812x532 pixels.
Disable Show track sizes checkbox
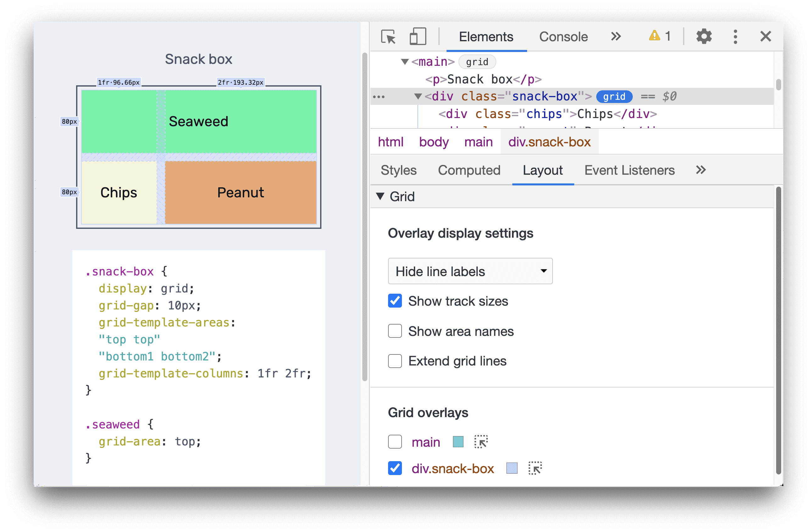pos(394,300)
